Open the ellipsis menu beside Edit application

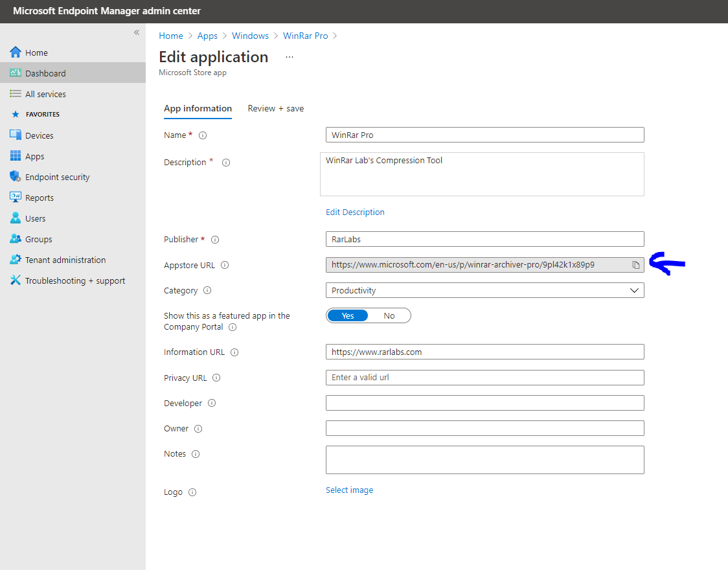pos(290,57)
